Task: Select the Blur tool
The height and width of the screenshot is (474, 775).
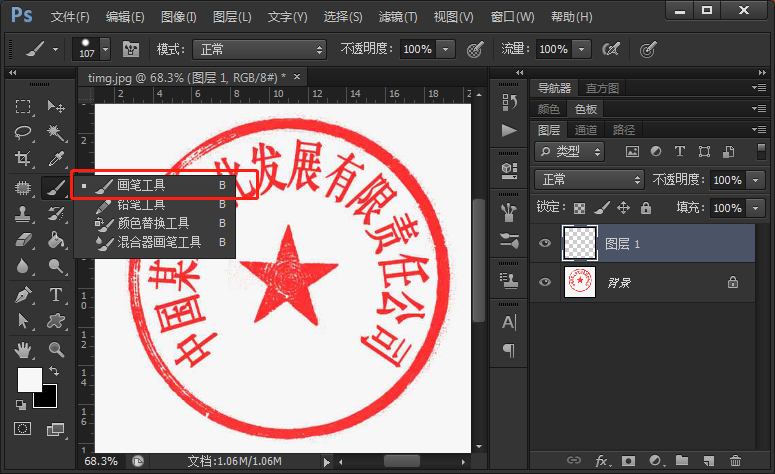Action: [23, 266]
